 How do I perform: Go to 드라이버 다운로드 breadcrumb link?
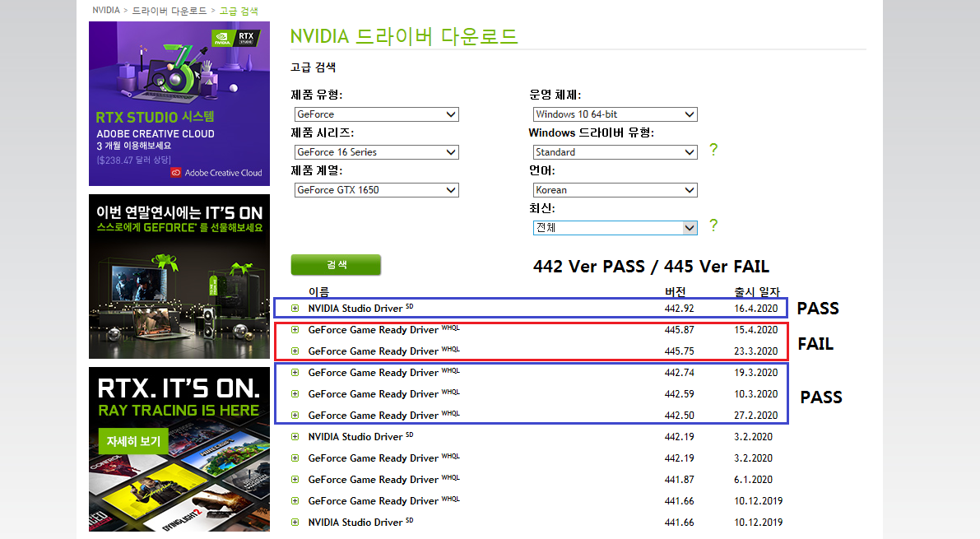169,11
